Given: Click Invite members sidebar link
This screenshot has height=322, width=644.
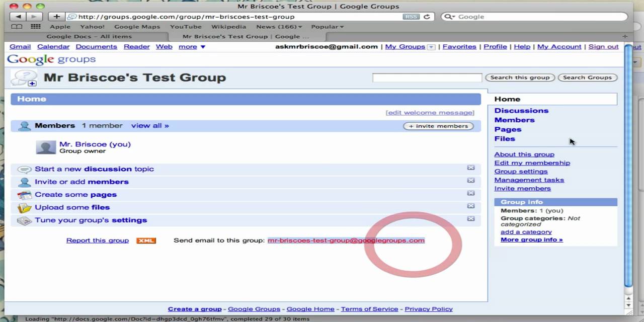Looking at the screenshot, I should (x=522, y=189).
